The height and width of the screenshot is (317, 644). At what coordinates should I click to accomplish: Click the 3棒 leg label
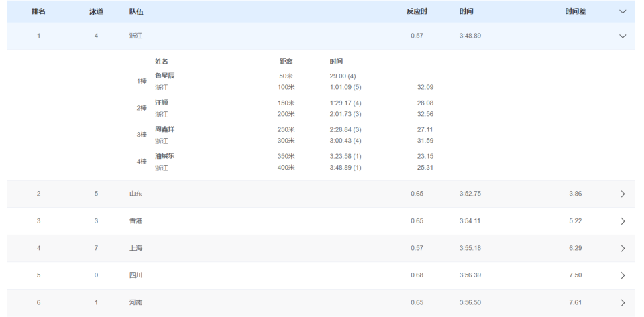pos(142,135)
